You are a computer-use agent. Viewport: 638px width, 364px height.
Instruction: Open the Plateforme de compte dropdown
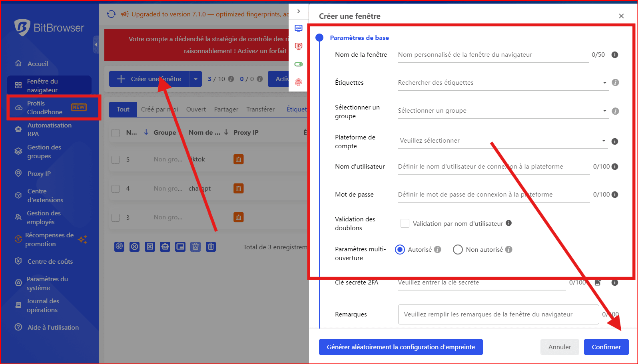coord(502,141)
